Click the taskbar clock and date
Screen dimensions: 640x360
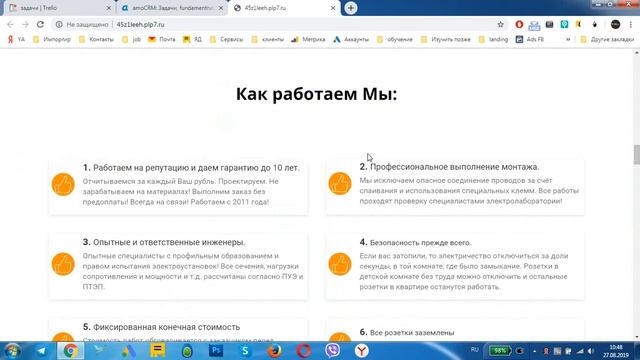tap(616, 351)
